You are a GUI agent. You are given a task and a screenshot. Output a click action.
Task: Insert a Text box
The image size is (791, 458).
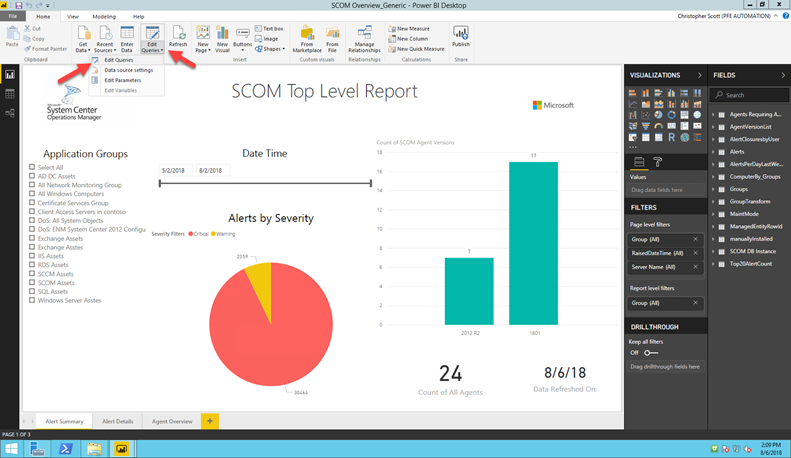(269, 29)
